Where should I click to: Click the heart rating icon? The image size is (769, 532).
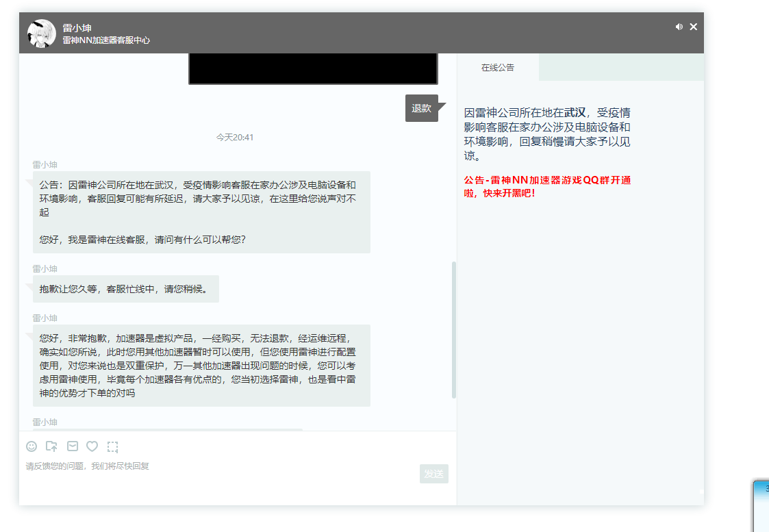pos(92,446)
